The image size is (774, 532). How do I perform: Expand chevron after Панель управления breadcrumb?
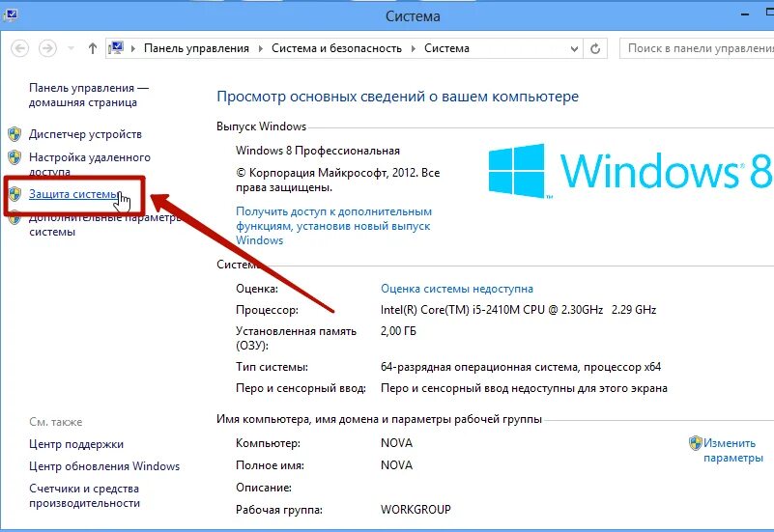coord(261,48)
